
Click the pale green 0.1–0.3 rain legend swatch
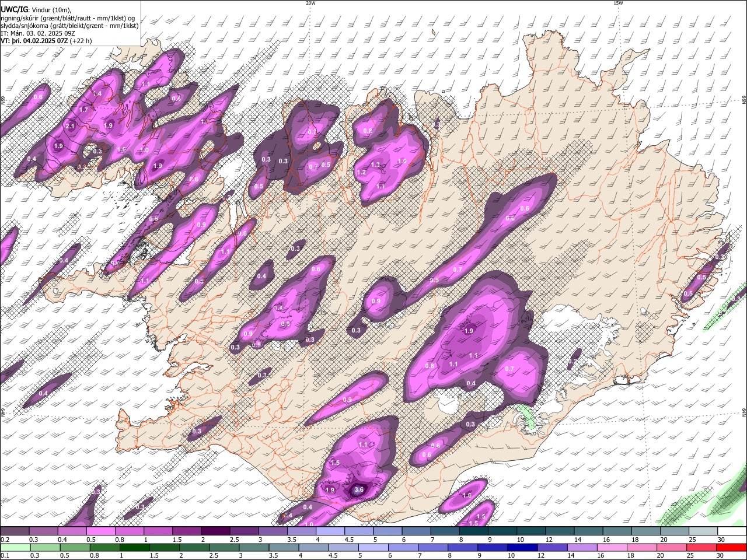coord(15,547)
